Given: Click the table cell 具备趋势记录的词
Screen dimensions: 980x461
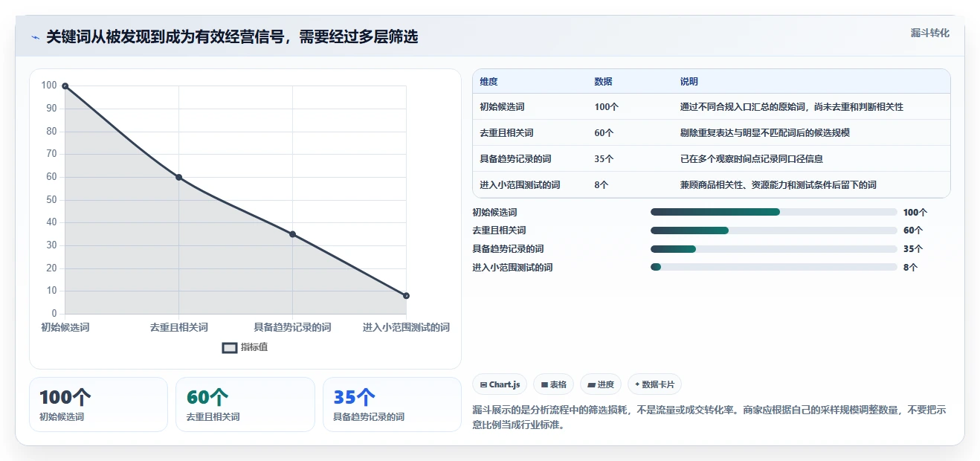Looking at the screenshot, I should [x=515, y=159].
